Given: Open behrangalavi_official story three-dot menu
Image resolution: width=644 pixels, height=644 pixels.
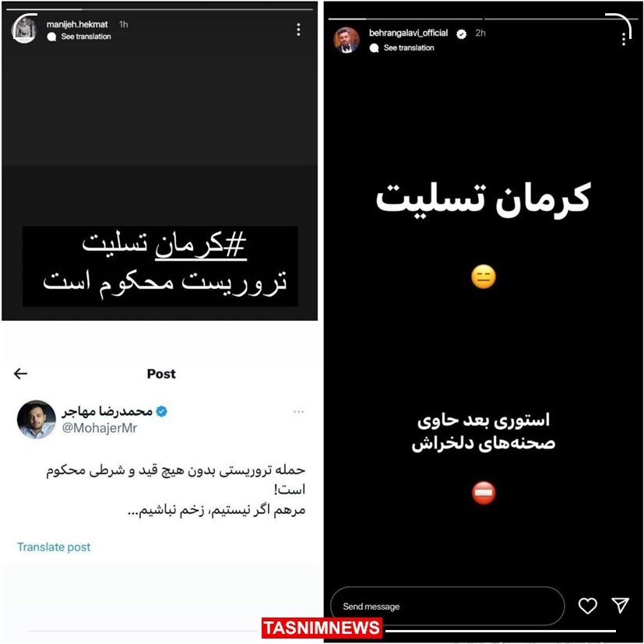Looking at the screenshot, I should pos(624,40).
